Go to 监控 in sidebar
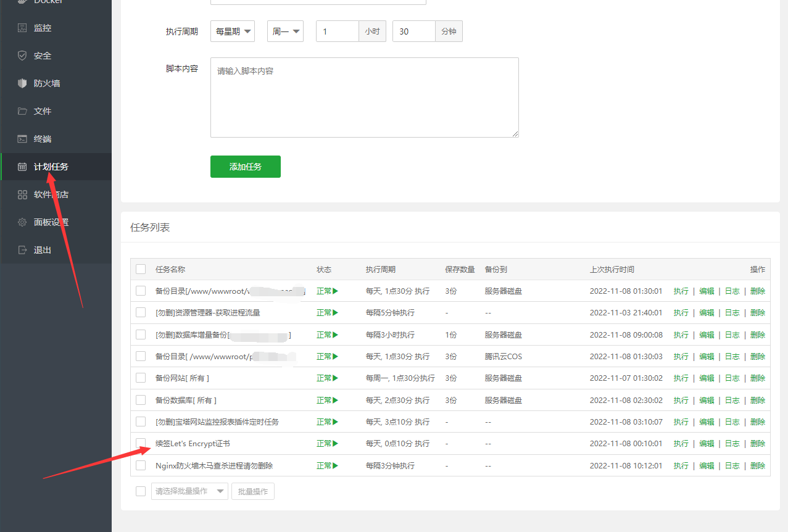This screenshot has height=532, width=788. 43,28
